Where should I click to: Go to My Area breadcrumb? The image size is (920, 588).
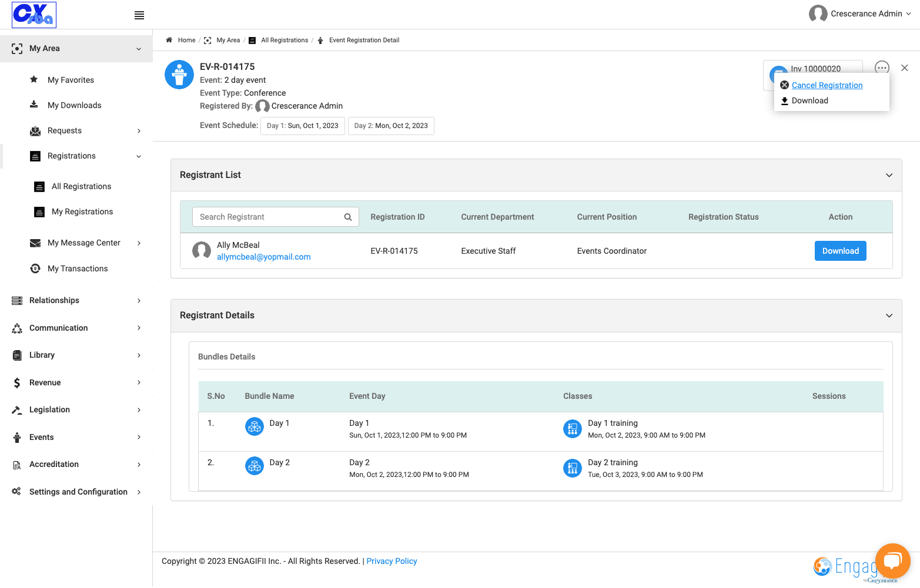coord(228,40)
